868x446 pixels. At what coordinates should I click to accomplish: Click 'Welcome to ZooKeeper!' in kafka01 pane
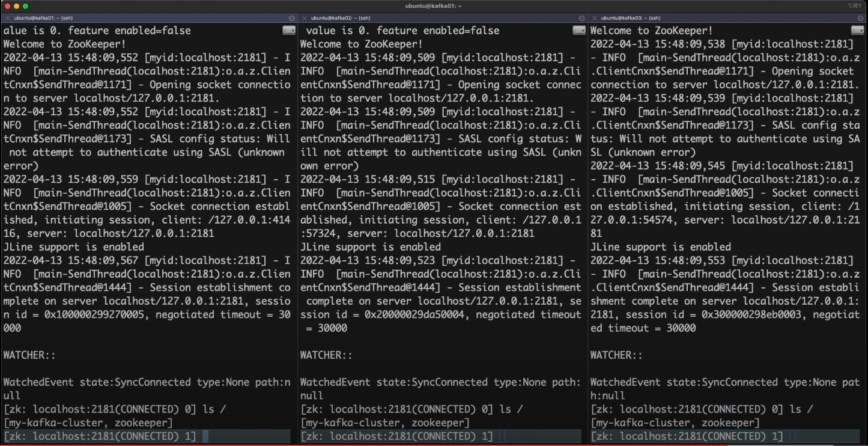[65, 44]
